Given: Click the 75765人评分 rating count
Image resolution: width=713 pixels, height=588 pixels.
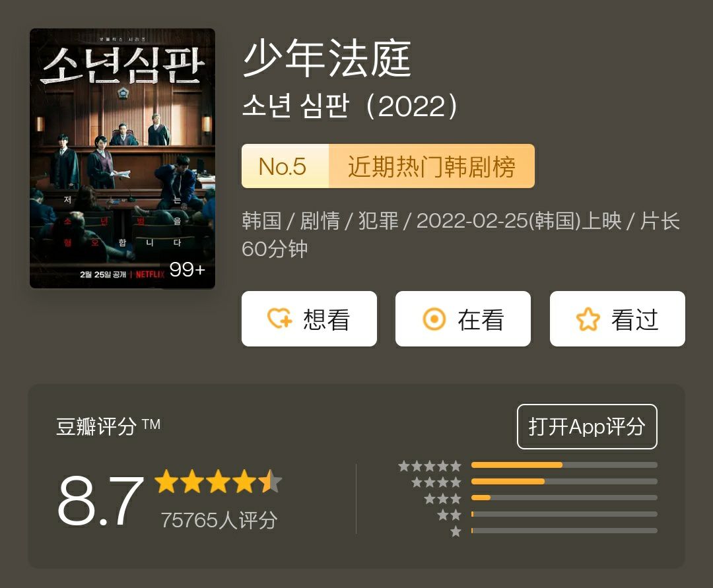Looking at the screenshot, I should (219, 520).
